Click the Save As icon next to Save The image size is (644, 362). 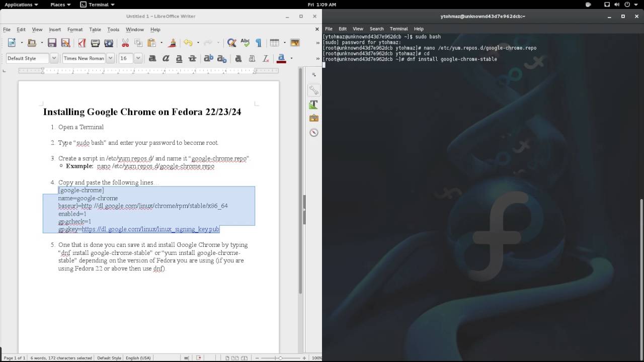point(65,43)
